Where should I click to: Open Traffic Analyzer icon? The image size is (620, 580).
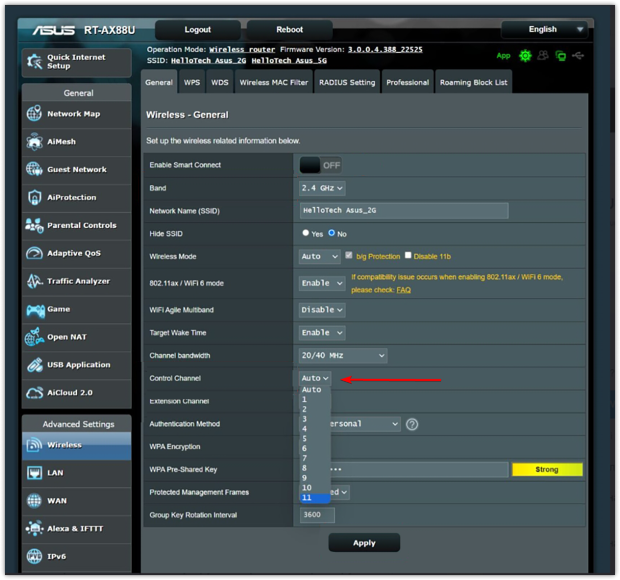[34, 281]
